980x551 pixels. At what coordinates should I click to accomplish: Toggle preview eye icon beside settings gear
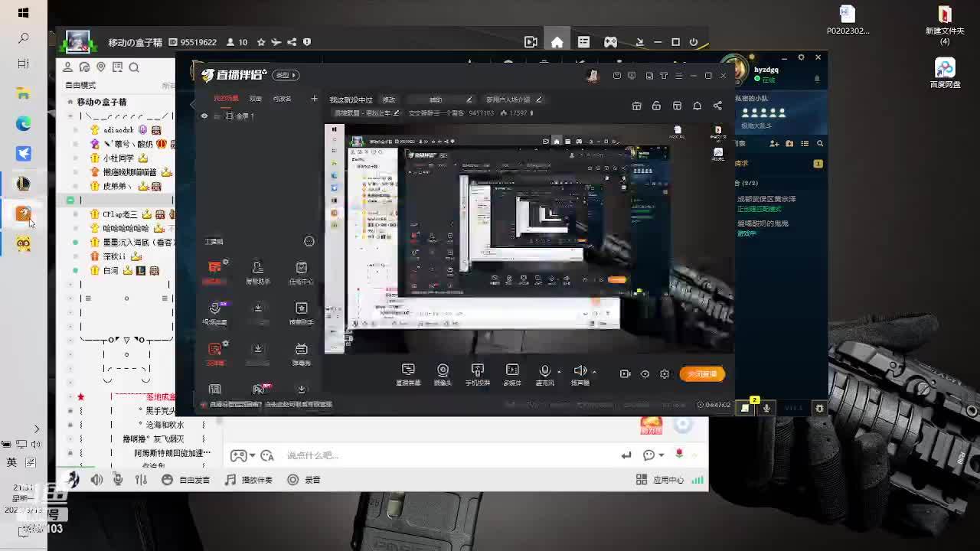pyautogui.click(x=645, y=374)
